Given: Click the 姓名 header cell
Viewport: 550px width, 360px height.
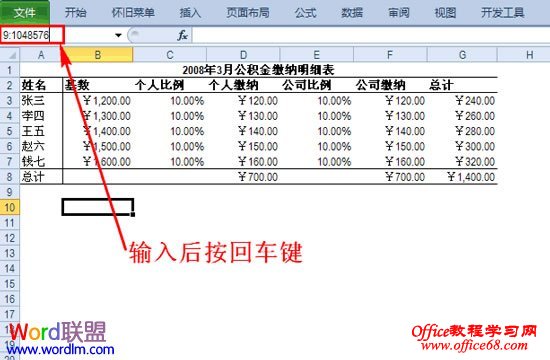Looking at the screenshot, I should [41, 85].
